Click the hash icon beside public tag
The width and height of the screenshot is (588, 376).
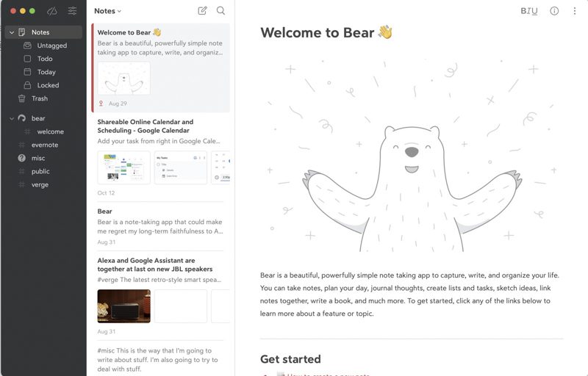[22, 171]
